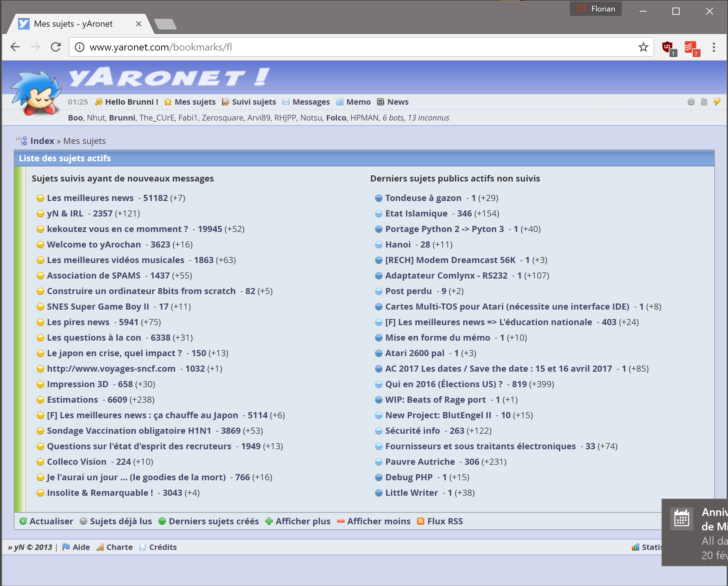Open Chrome three-dot menu

click(x=714, y=47)
